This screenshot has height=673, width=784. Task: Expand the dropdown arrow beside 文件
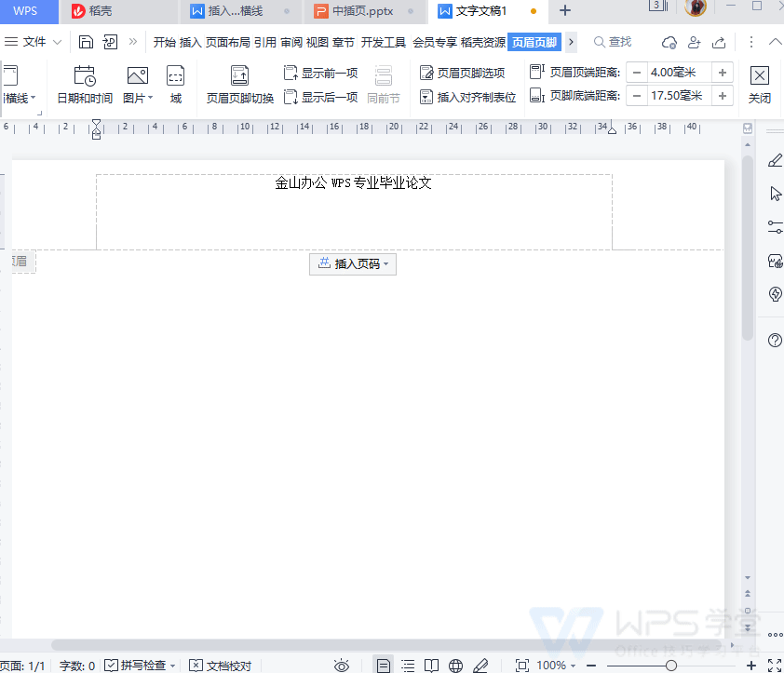click(x=57, y=42)
